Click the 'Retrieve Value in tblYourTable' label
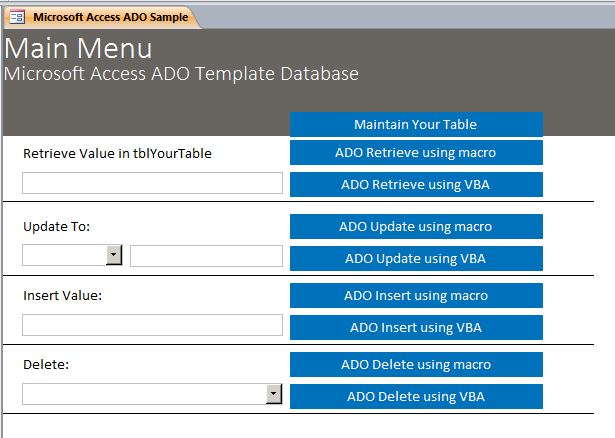Viewport: 615px width, 438px height. 117,153
